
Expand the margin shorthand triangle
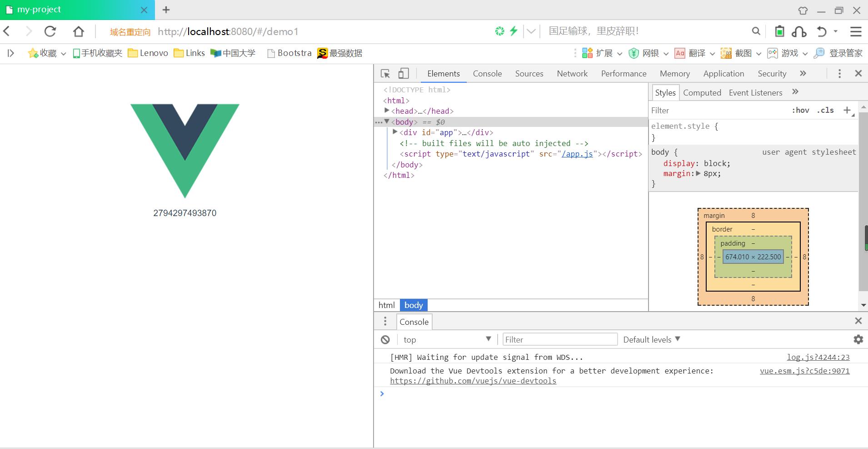tap(698, 173)
